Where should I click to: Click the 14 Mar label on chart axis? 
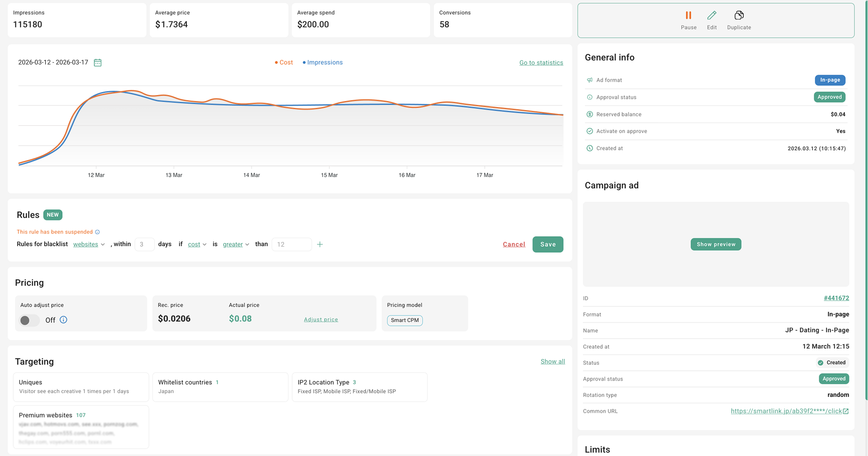[251, 175]
